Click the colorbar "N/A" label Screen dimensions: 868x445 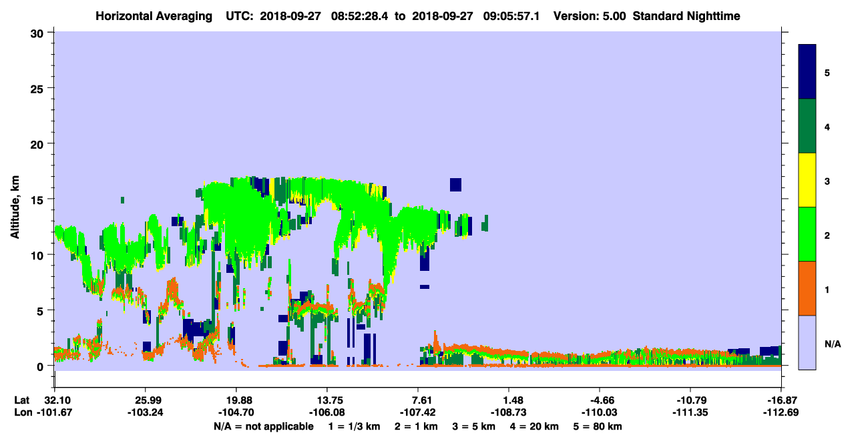point(833,343)
